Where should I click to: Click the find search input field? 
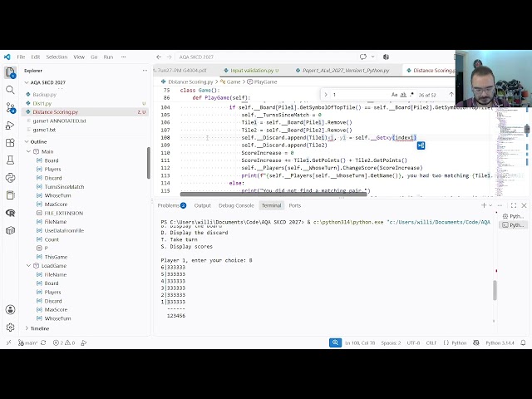coord(360,95)
